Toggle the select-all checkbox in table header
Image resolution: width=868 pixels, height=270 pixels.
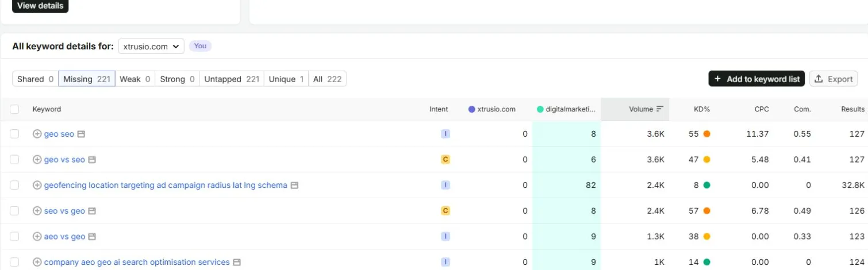14,109
